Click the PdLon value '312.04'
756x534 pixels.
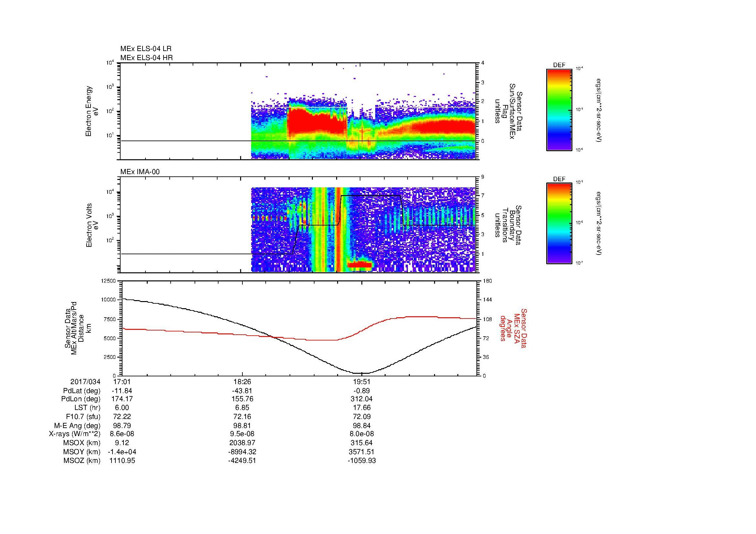[x=362, y=399]
